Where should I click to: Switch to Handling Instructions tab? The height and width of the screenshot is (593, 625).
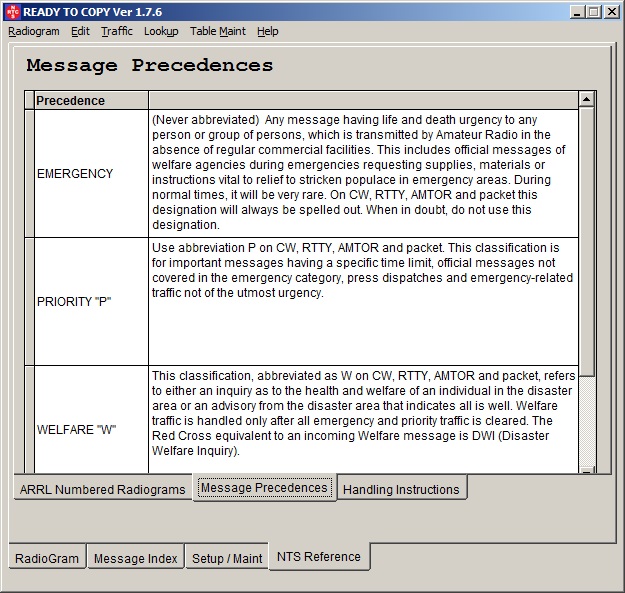401,489
